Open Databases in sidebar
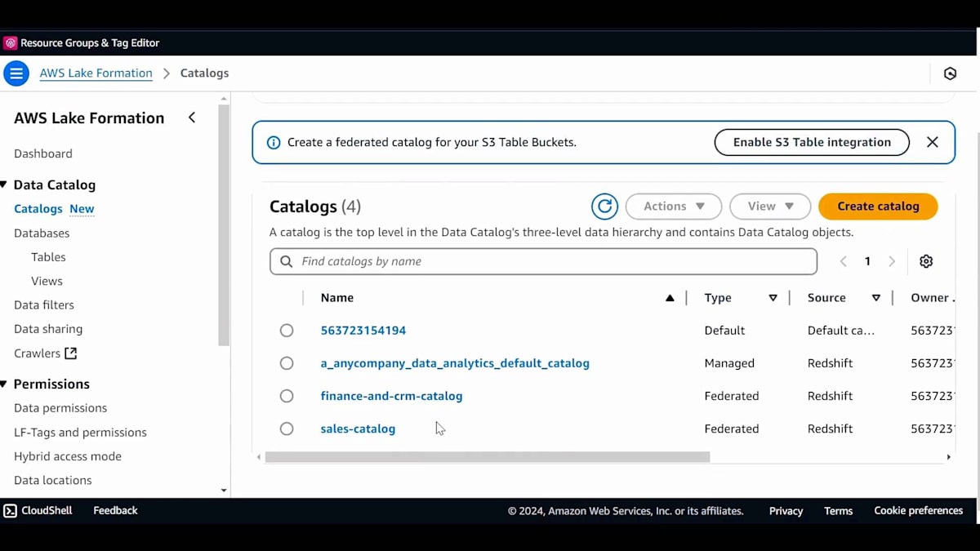Screen dimensions: 980x551 pos(42,233)
